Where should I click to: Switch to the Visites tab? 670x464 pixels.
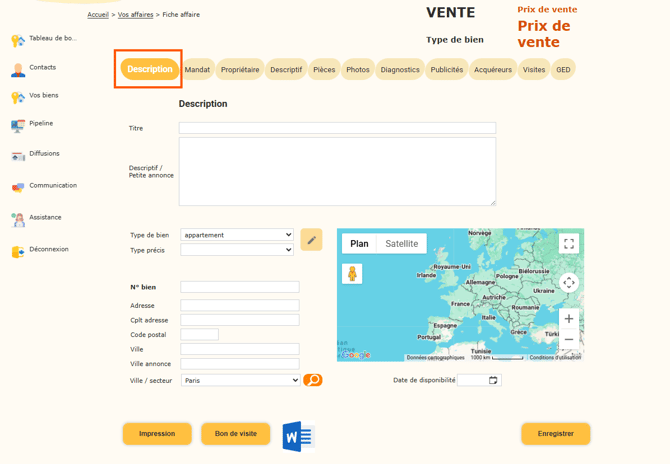point(534,70)
